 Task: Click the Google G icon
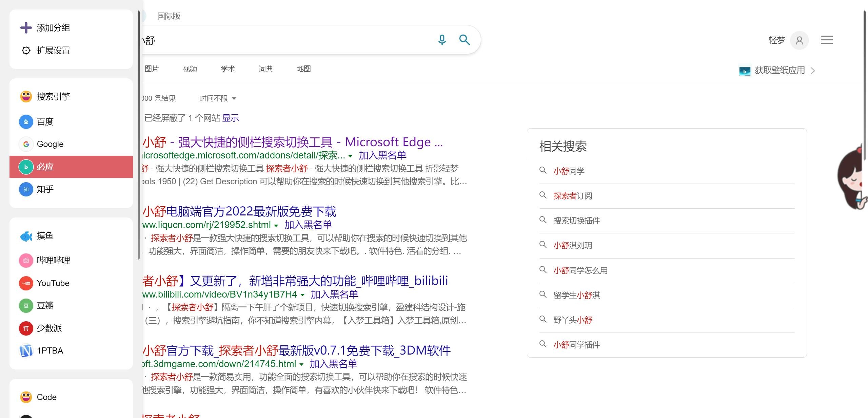26,144
